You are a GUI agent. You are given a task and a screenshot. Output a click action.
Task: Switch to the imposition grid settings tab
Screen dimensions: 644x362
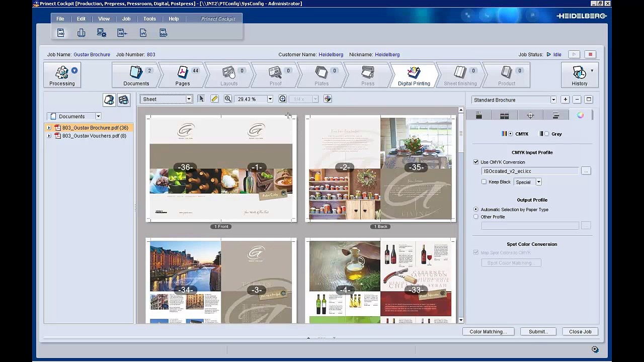505,116
